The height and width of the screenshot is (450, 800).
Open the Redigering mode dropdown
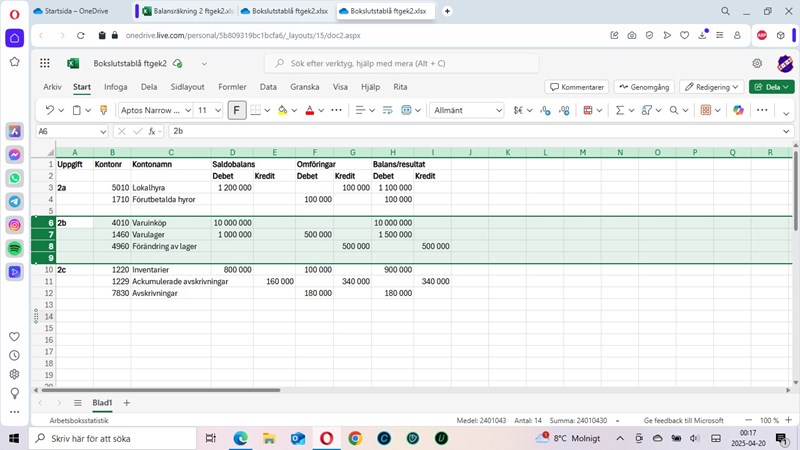[x=711, y=87]
